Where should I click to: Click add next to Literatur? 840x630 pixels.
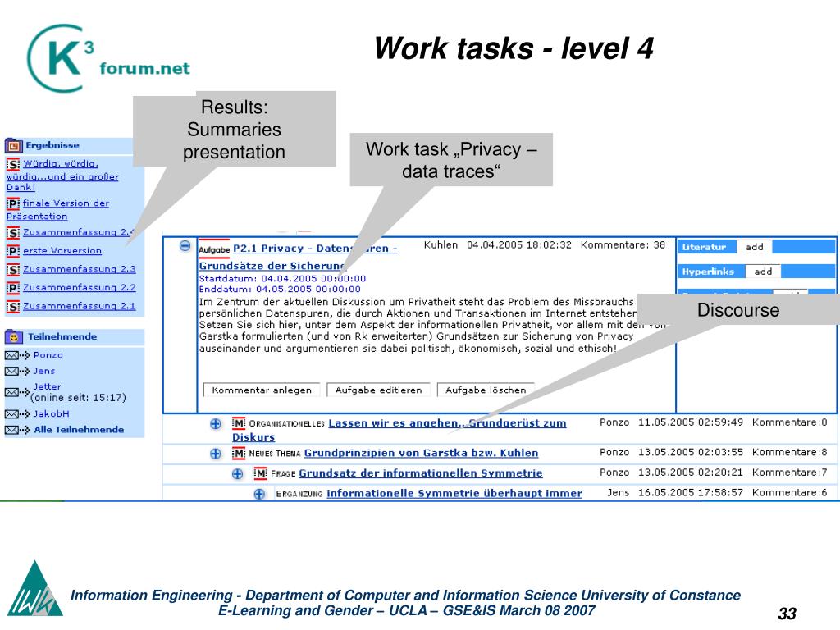pyautogui.click(x=755, y=247)
